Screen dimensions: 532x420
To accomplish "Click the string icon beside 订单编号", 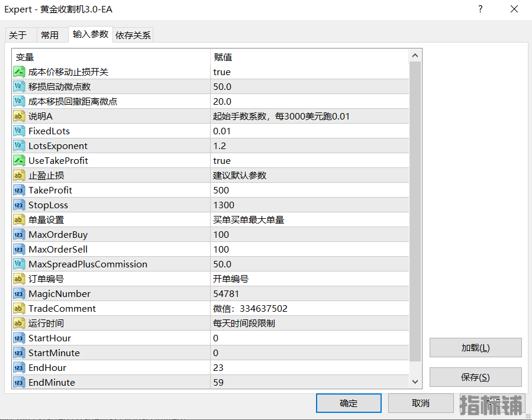I will (19, 279).
